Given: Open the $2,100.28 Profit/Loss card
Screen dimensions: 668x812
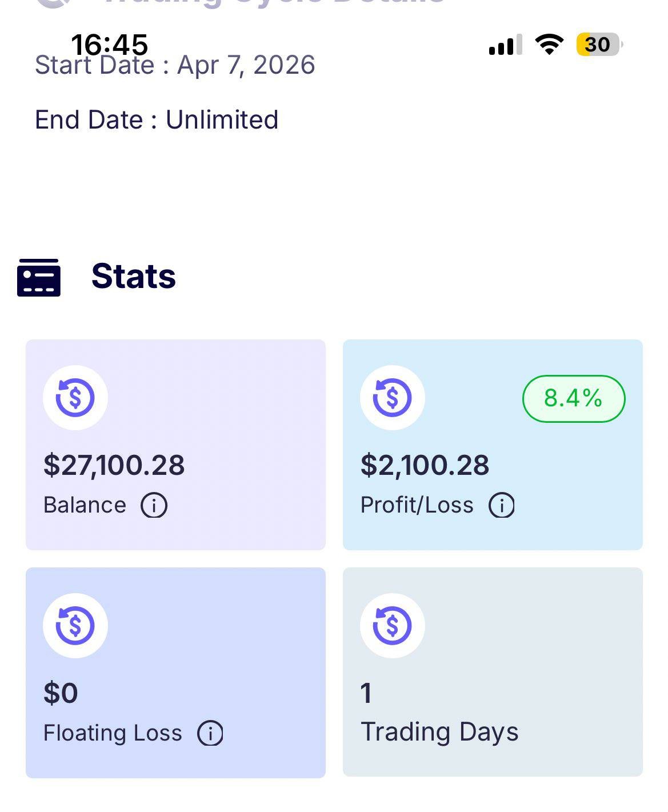Looking at the screenshot, I should [493, 445].
